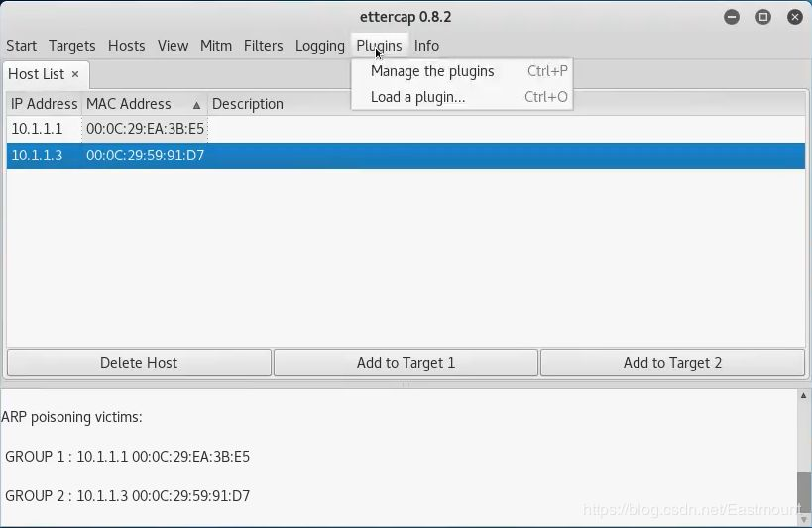
Task: Minimize the ettercap window
Action: (x=732, y=17)
